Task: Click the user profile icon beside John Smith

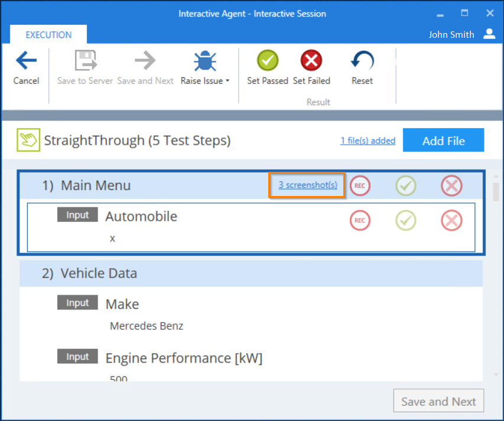Action: point(489,34)
